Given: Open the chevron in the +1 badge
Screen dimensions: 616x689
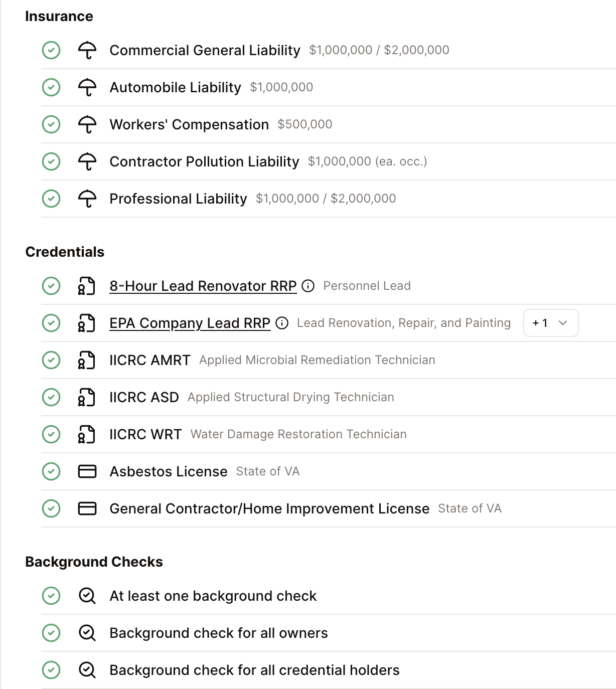Looking at the screenshot, I should point(564,323).
